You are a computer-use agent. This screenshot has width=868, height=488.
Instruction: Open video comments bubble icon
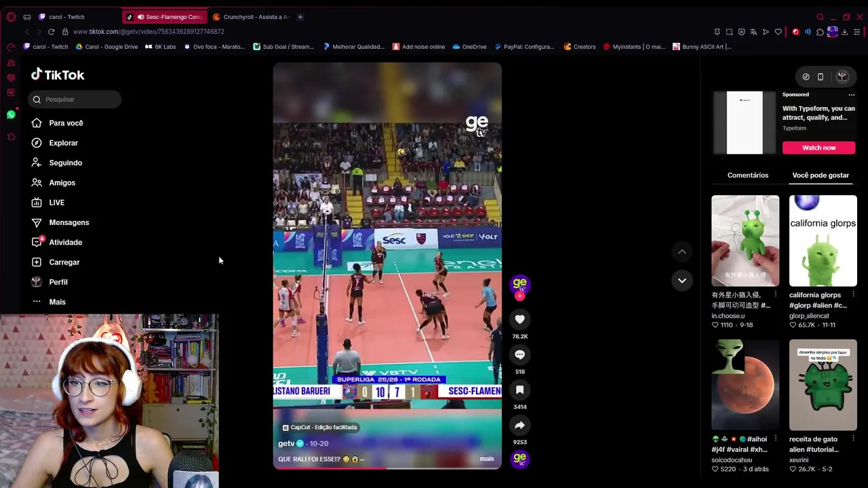pyautogui.click(x=519, y=354)
